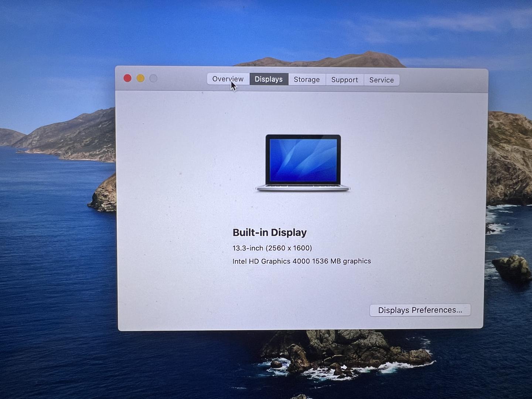
Task: Select the Built-in Display heading
Action: pos(270,232)
